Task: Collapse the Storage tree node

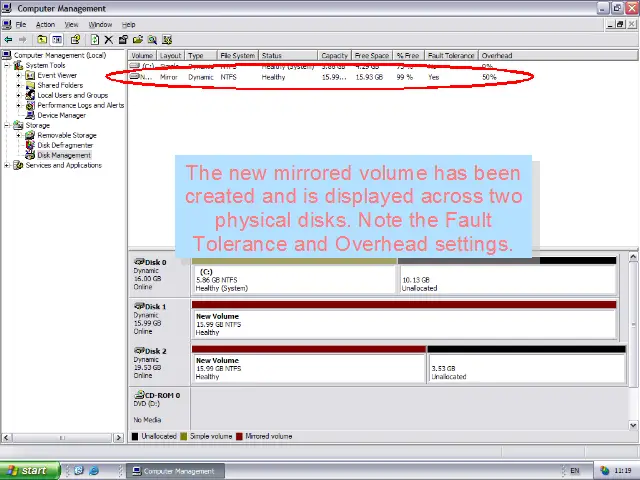Action: coord(8,125)
